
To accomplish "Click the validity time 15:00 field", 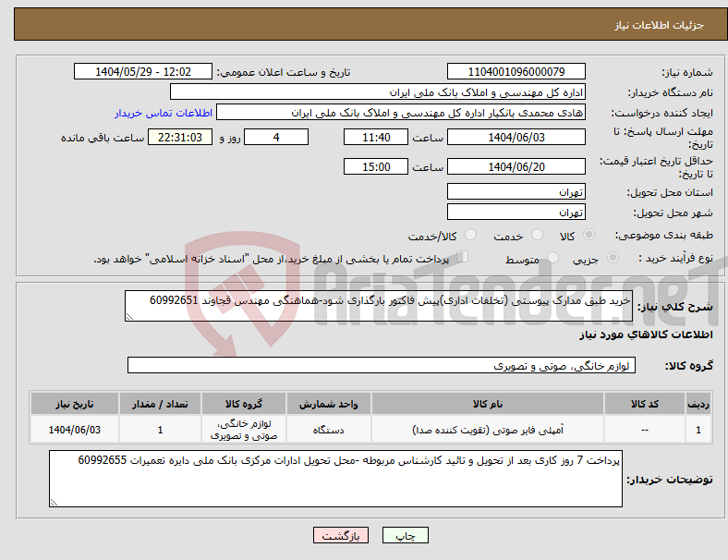I will [376, 166].
